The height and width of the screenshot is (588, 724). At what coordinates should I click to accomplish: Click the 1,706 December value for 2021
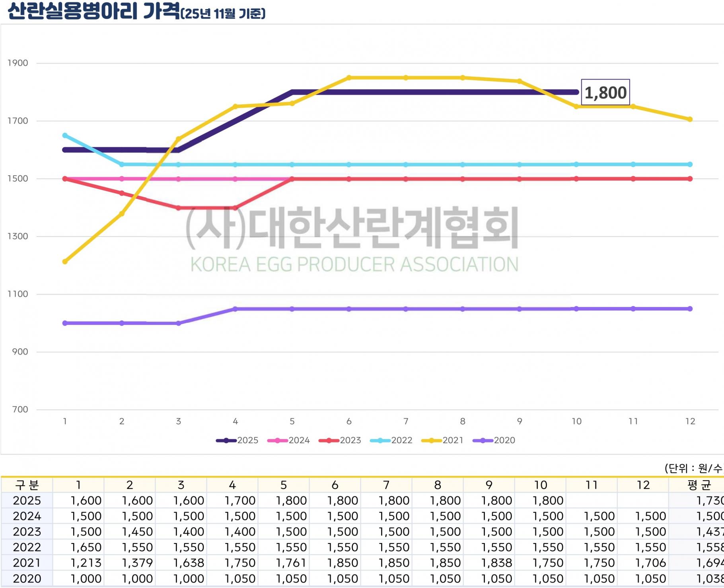coord(650,563)
